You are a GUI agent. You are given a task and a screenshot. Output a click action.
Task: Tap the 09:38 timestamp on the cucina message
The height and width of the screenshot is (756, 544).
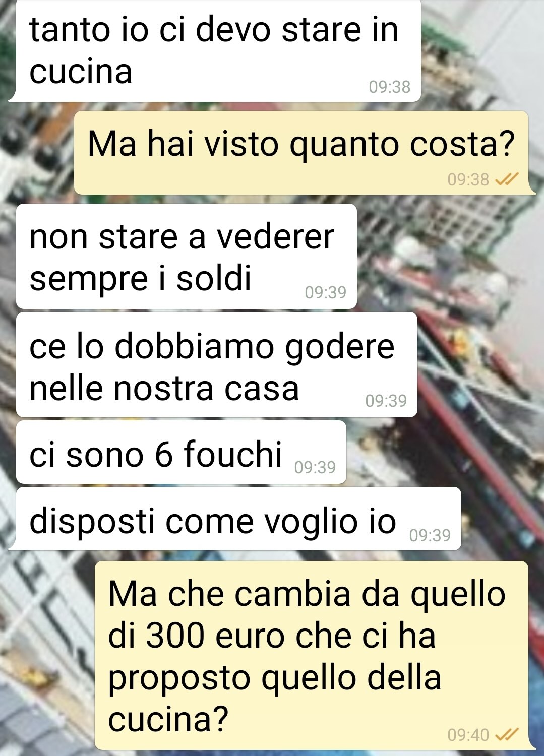(x=390, y=87)
